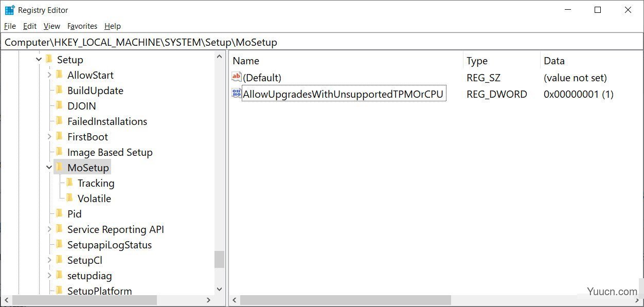The image size is (644, 307).
Task: Click the Pid folder icon
Action: [59, 213]
